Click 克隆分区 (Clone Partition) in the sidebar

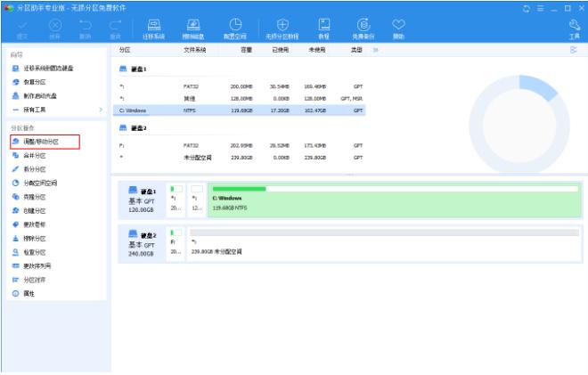pos(35,197)
